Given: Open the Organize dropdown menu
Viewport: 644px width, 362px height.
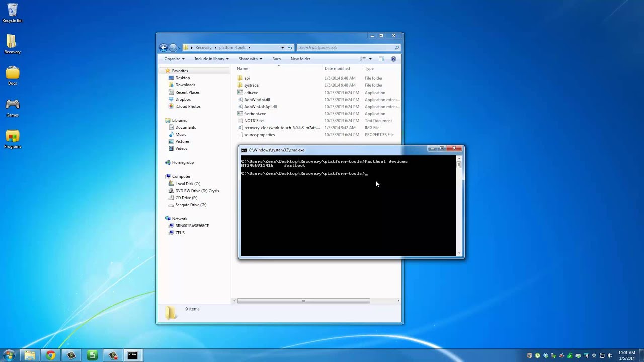Looking at the screenshot, I should [x=174, y=59].
